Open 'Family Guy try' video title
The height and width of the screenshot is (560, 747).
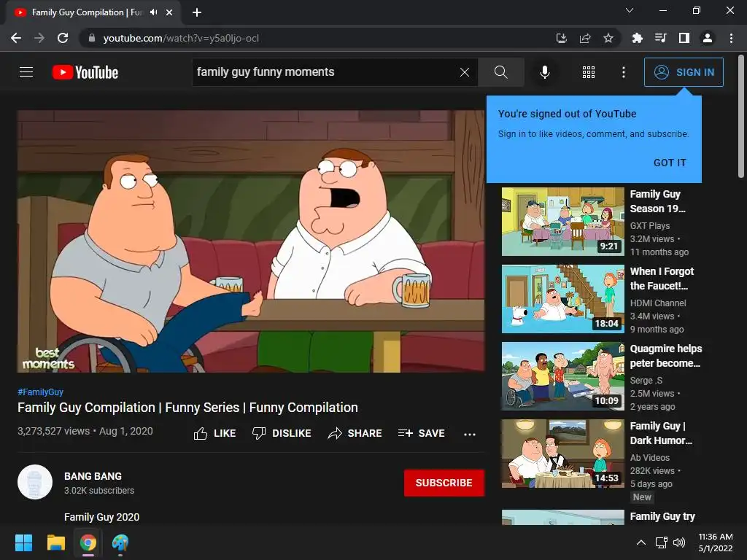662,516
